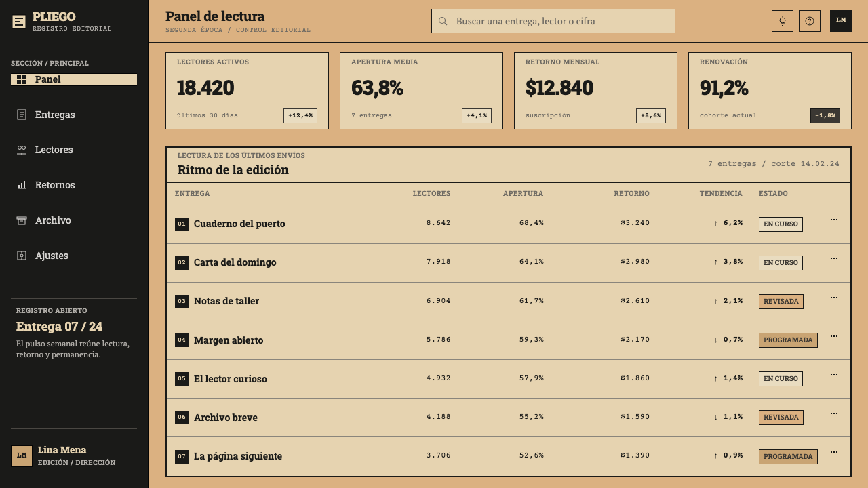This screenshot has height=488, width=868.
Task: Sort by the Apertura column header
Action: point(523,194)
